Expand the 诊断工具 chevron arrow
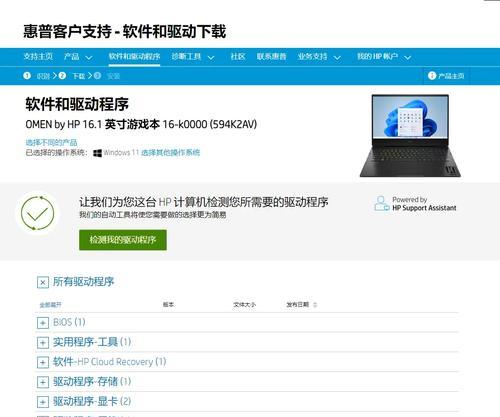This screenshot has width=500, height=417. (211, 58)
